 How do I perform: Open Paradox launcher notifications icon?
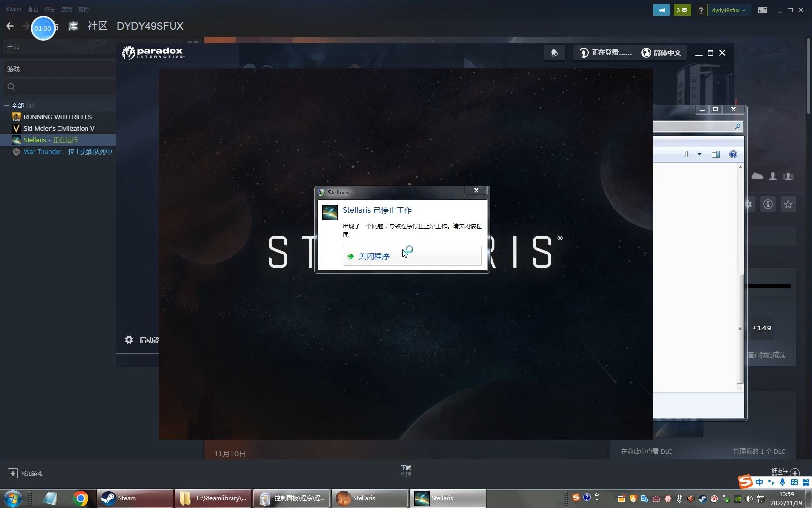(x=554, y=53)
